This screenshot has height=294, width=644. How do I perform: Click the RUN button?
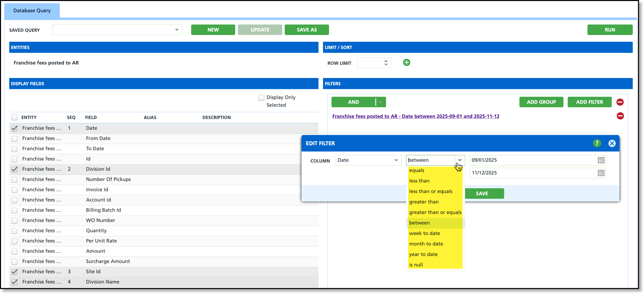tap(610, 30)
